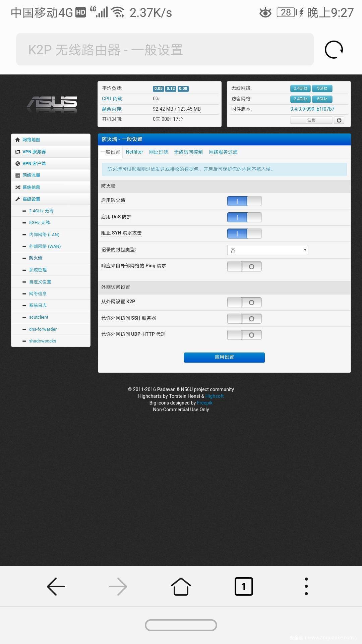Viewport: 362px width, 644px height.
Task: Enable 从外网设置 K2P switch
Action: (x=244, y=302)
